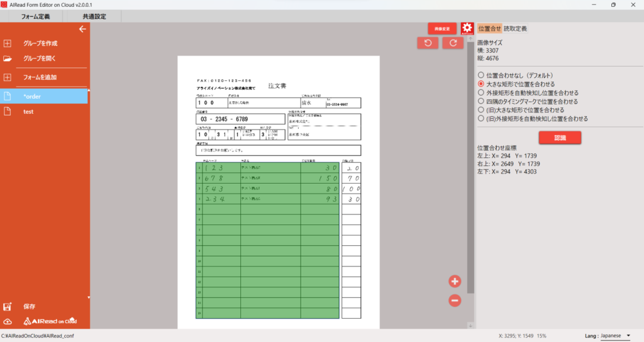Click the グループを作成 plus icon

coord(8,43)
